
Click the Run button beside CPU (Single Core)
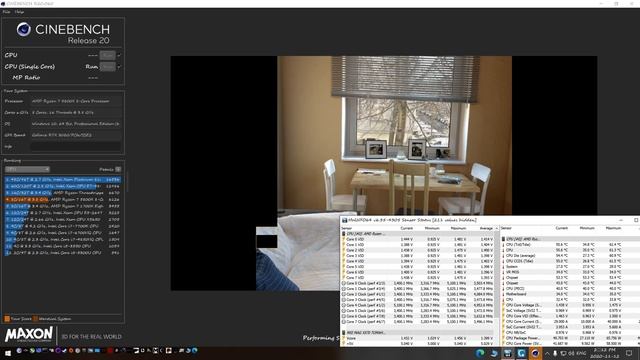[x=108, y=67]
